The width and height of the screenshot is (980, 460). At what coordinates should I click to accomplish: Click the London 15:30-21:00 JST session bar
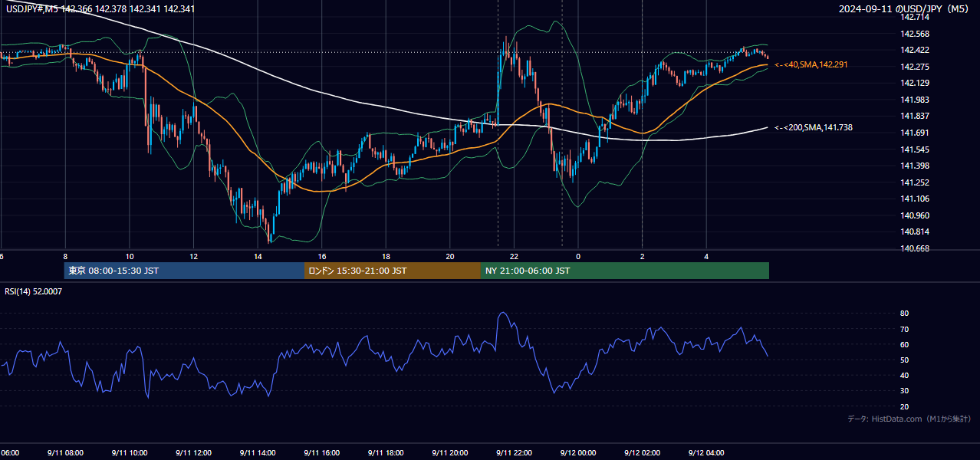[393, 271]
